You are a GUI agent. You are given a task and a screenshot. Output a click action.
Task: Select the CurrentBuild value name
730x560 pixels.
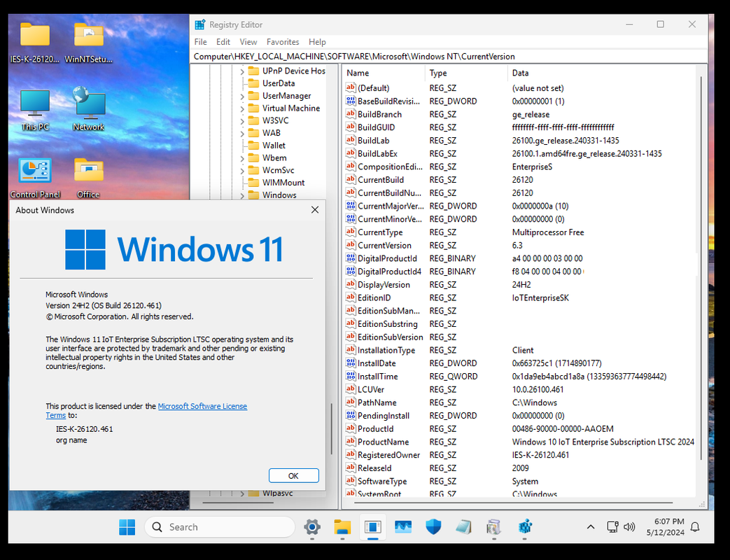380,180
